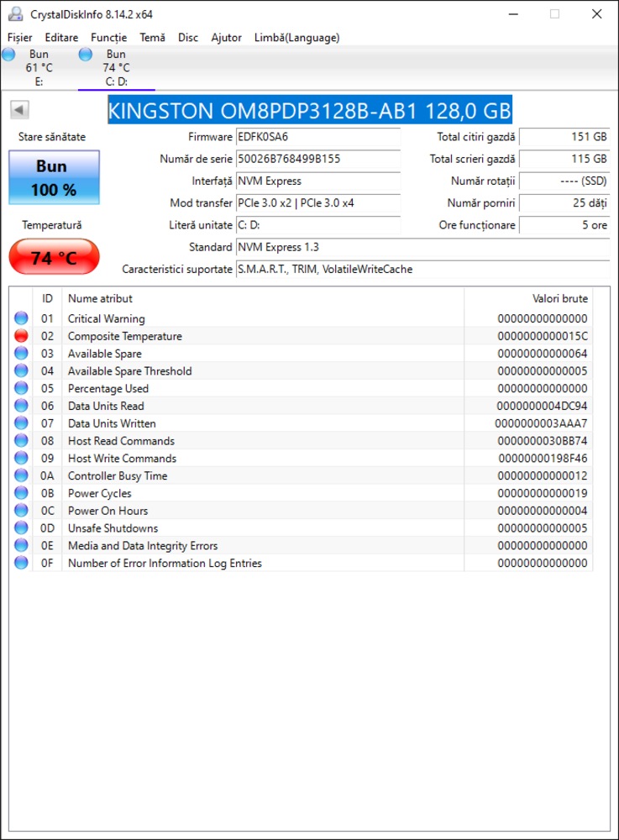Click the status icon for Host Write Commands

pos(22,458)
